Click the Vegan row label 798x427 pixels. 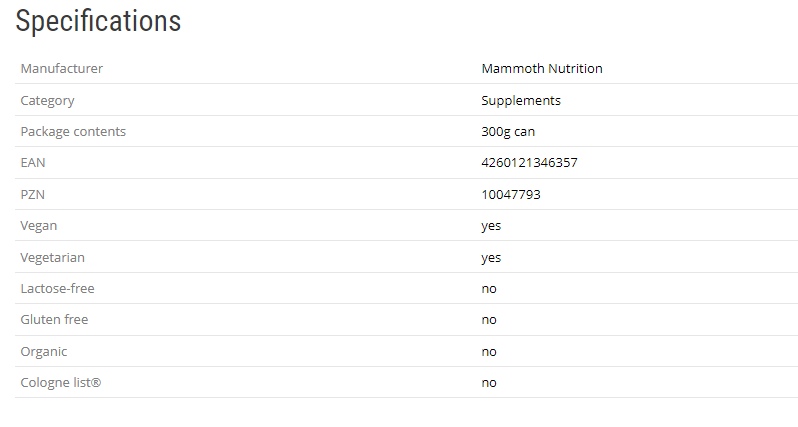[x=39, y=225]
